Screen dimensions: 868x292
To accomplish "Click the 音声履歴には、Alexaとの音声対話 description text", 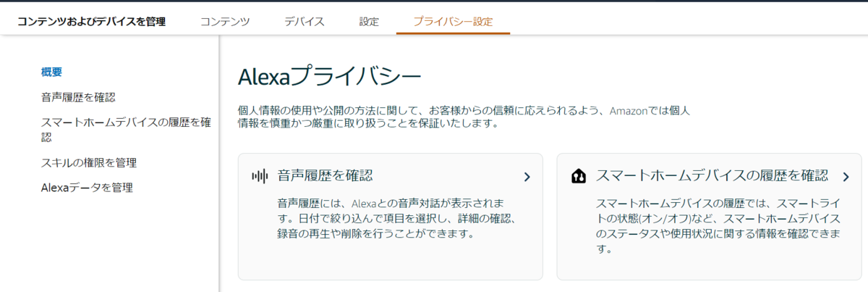I will (396, 217).
